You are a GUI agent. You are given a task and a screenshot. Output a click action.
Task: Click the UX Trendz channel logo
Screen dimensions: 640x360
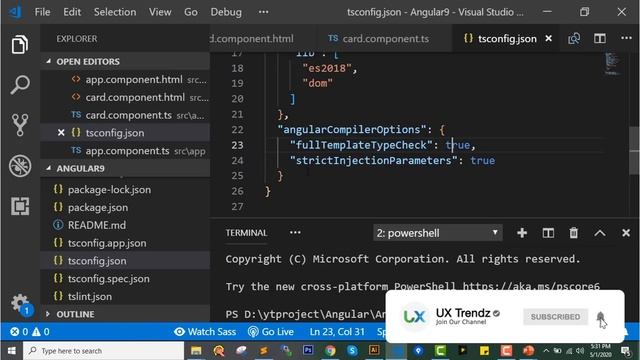tap(414, 316)
